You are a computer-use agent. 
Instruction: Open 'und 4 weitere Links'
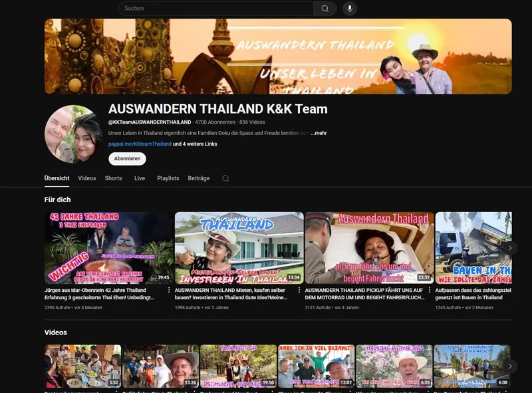point(195,144)
